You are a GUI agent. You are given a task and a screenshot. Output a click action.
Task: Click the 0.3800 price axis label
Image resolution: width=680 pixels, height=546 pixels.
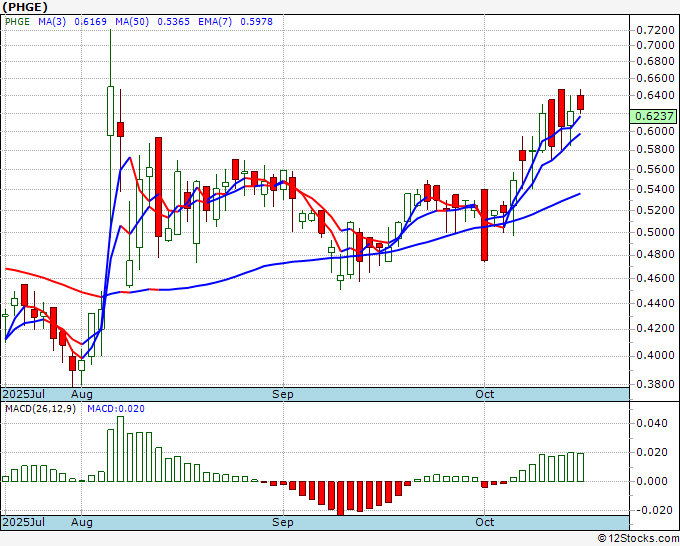point(655,384)
